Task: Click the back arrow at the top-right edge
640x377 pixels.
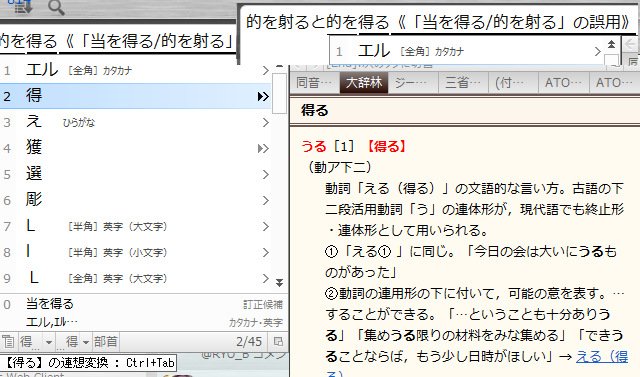Action: point(630,44)
